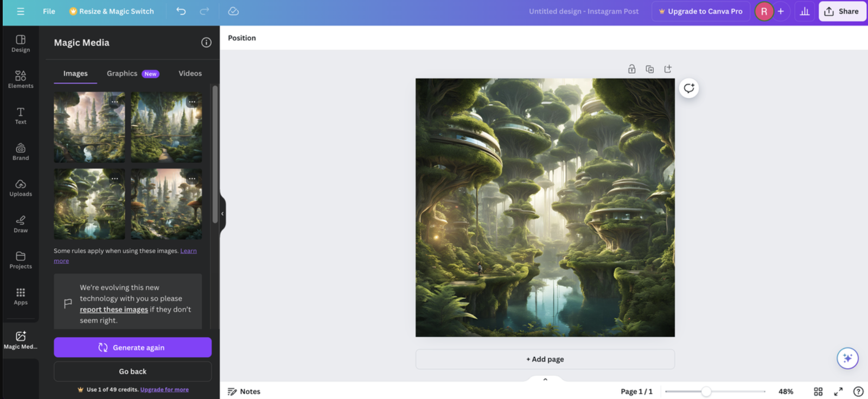Select the top-left generated forest image

click(x=90, y=127)
